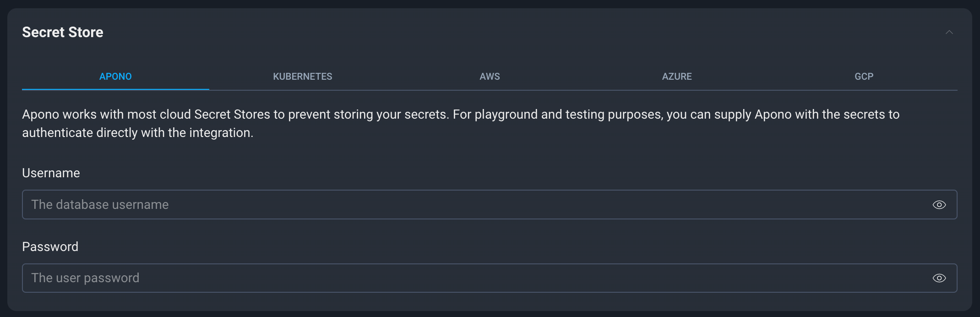Viewport: 980px width, 317px height.
Task: Click 'The user password' placeholder text
Action: [x=85, y=278]
